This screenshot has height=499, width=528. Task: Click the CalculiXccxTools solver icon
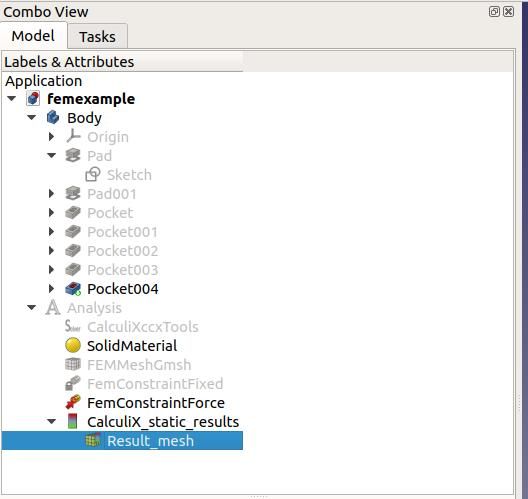point(73,326)
